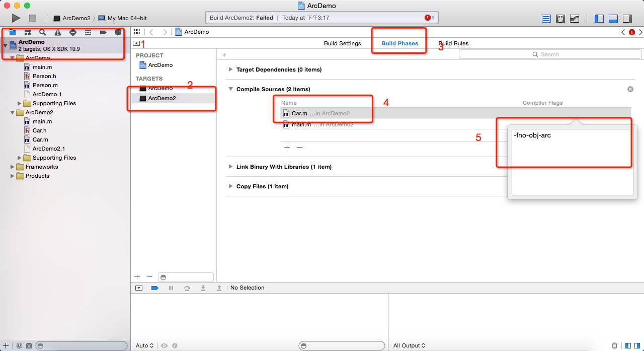Open the Auto variables scope dropdown
The width and height of the screenshot is (644, 351).
144,345
